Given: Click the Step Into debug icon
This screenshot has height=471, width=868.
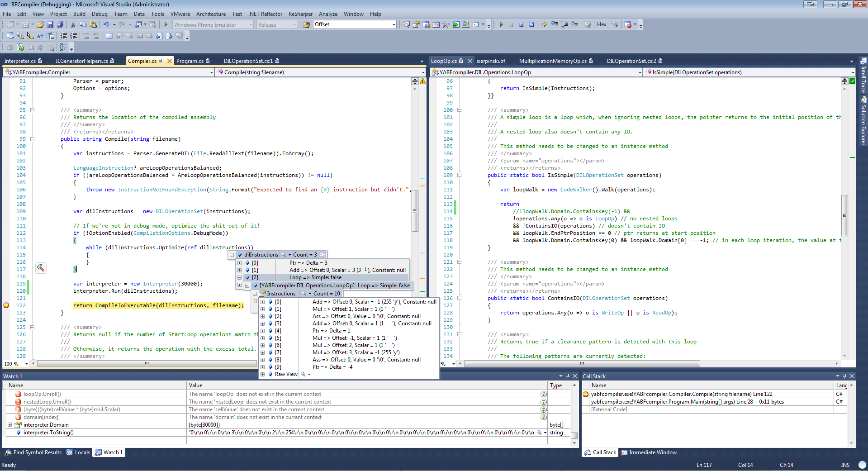Looking at the screenshot, I should click(555, 24).
